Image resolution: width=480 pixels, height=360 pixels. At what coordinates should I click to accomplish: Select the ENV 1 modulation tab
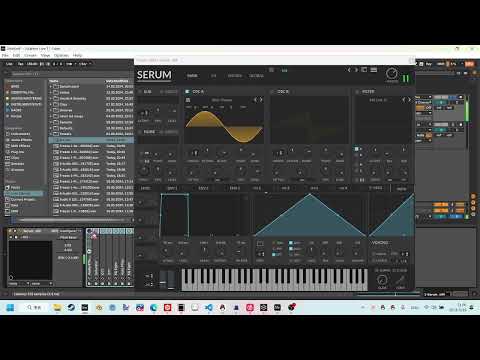pos(172,188)
